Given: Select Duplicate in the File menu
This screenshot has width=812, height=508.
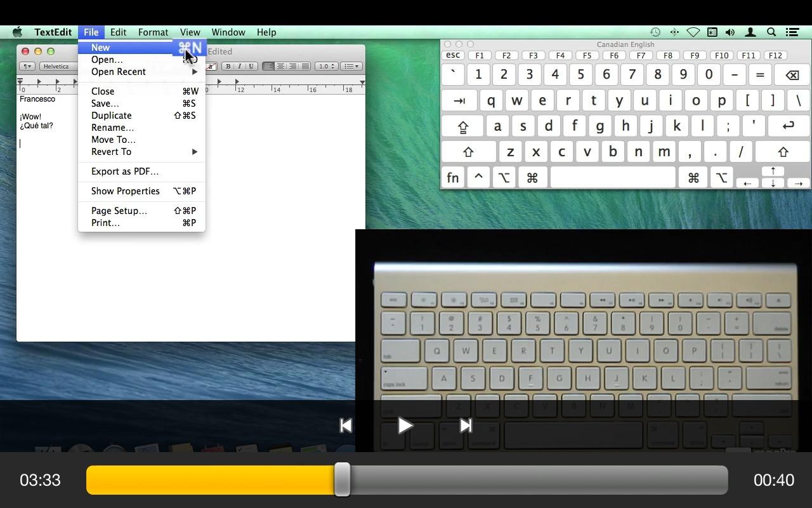Looking at the screenshot, I should [141, 116].
